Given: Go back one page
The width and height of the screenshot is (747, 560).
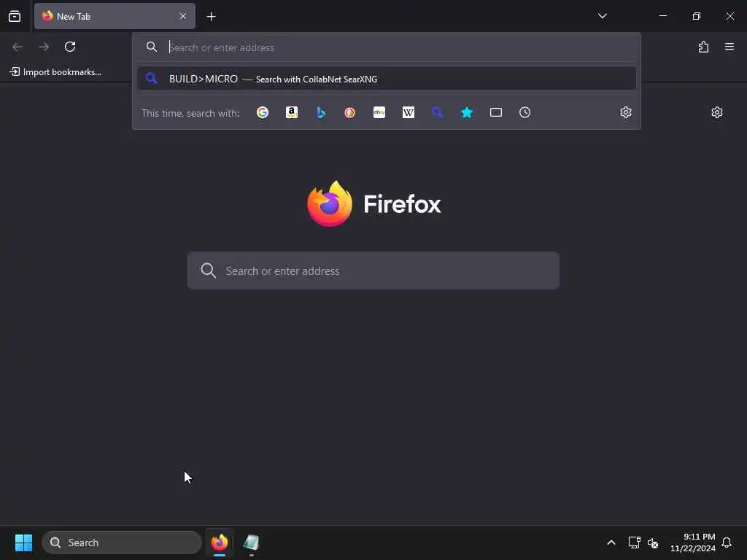Looking at the screenshot, I should tap(18, 47).
